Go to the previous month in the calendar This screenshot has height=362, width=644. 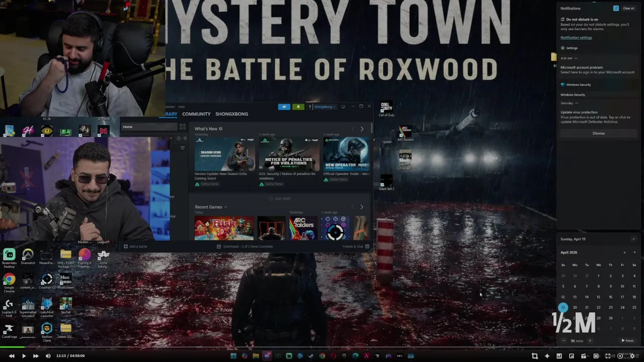pyautogui.click(x=624, y=252)
